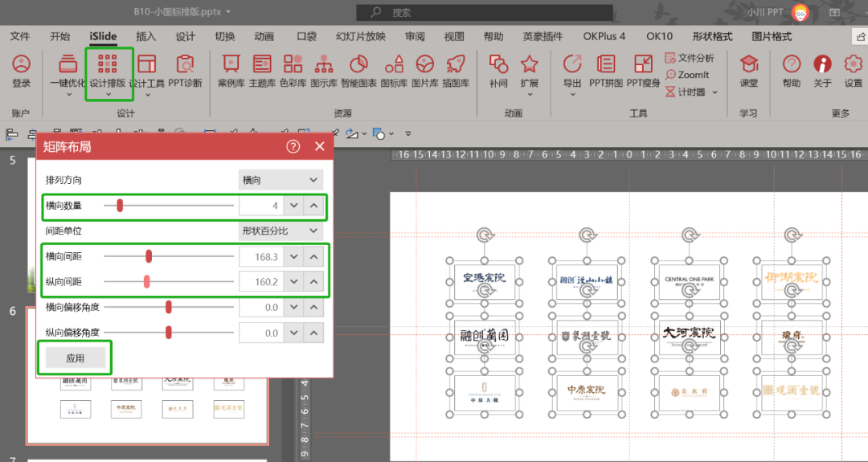Image resolution: width=868 pixels, height=462 pixels.
Task: Increase the 横向数量 value
Action: coord(314,205)
